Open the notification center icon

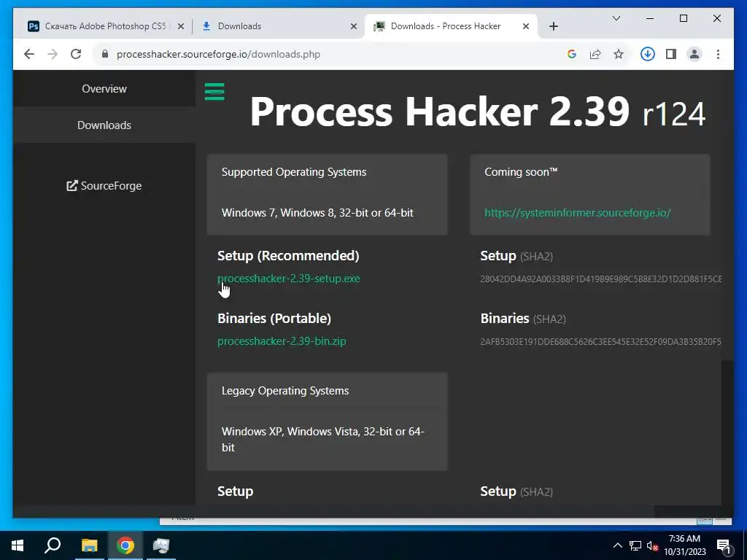(x=723, y=546)
